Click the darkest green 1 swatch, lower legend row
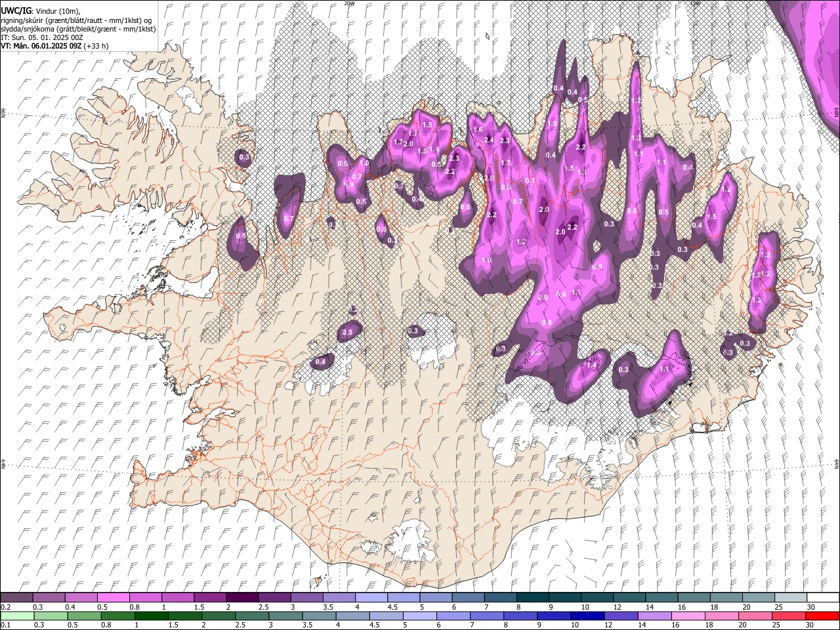Image resolution: width=840 pixels, height=630 pixels. [151, 616]
